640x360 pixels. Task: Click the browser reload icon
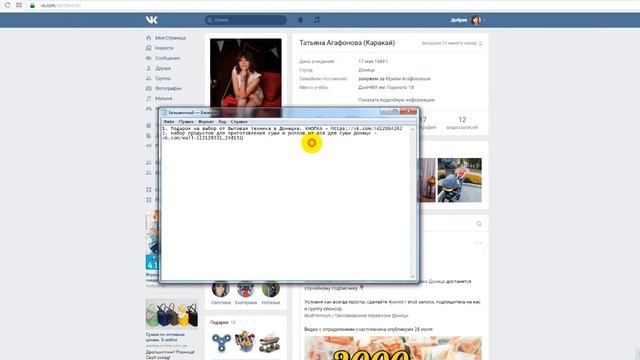(7, 5)
